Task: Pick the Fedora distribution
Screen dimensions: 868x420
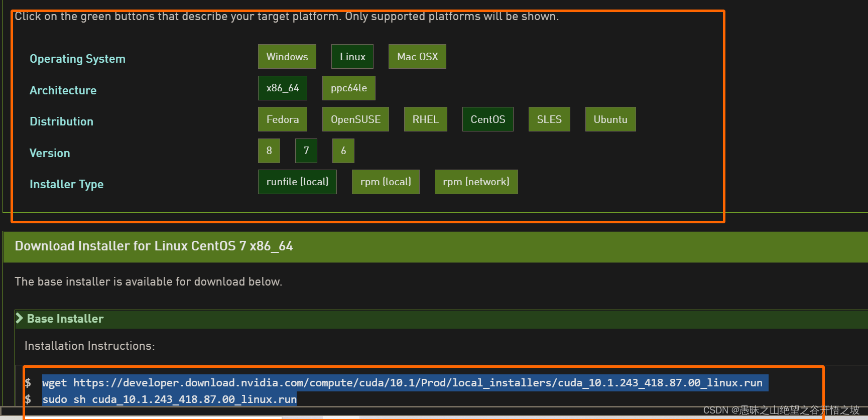Action: point(283,119)
